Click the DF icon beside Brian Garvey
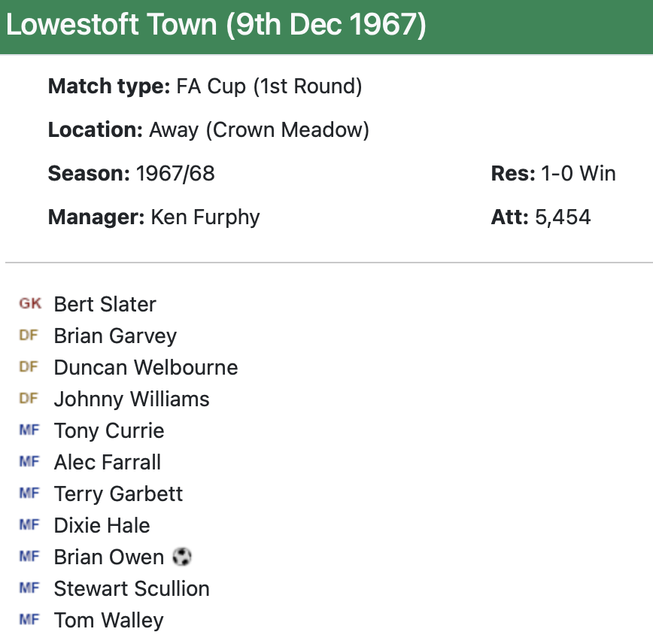Viewport: 653px width, 644px height. tap(29, 336)
